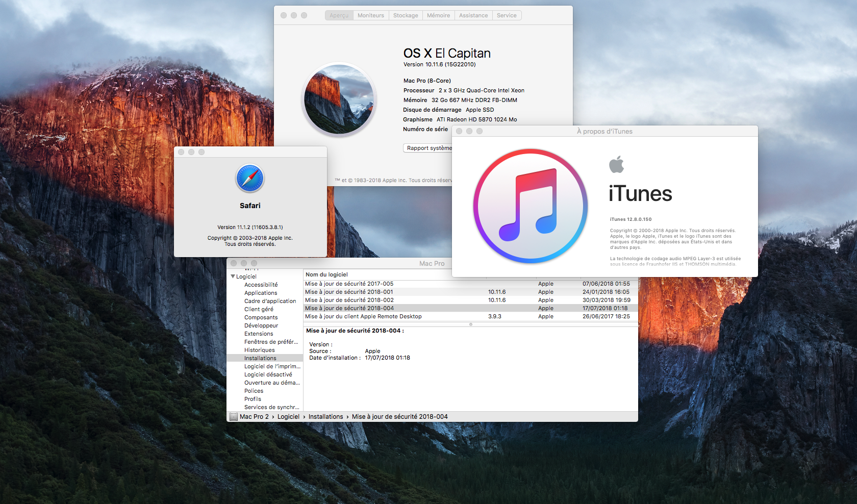The image size is (857, 504).
Task: Click the date 24/01/2018 16:05
Action: point(606,292)
